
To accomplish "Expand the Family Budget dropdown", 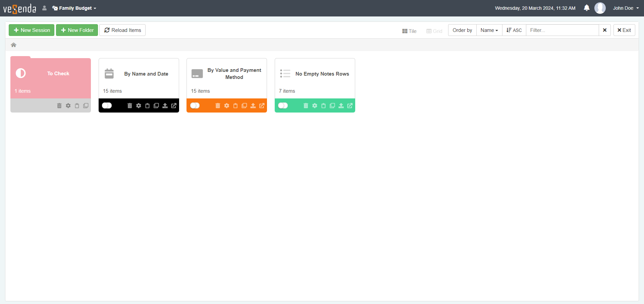I will tap(74, 8).
